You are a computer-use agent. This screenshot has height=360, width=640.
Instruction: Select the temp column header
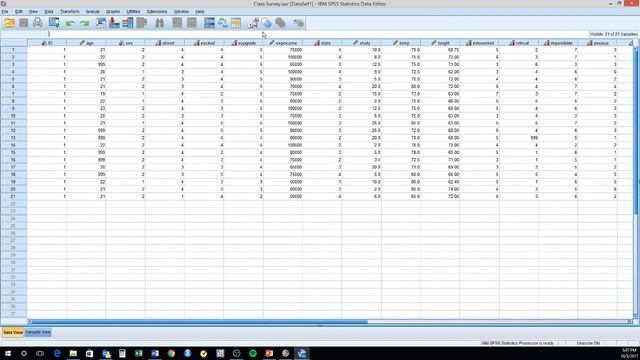click(401, 43)
